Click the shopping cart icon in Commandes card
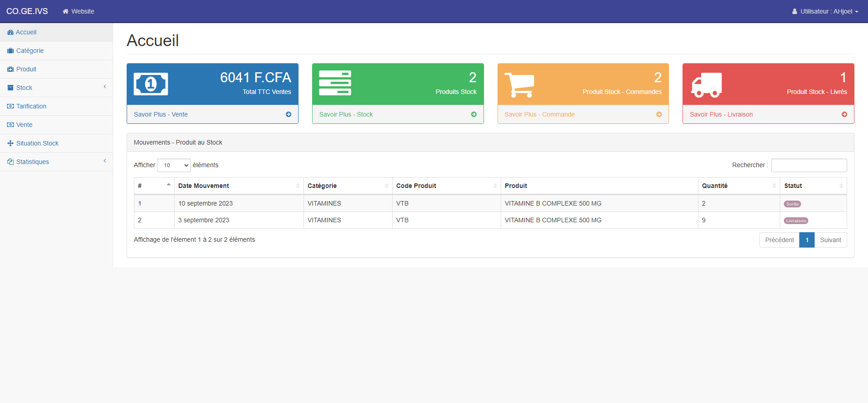 tap(519, 84)
